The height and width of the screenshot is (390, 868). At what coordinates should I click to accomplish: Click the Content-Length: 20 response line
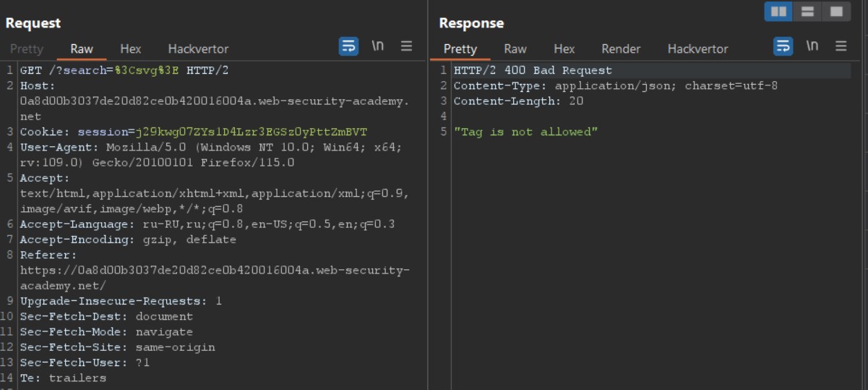[518, 101]
